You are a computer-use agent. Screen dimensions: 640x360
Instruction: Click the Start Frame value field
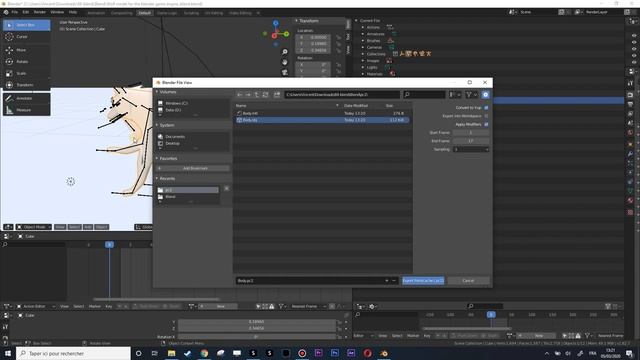point(471,133)
